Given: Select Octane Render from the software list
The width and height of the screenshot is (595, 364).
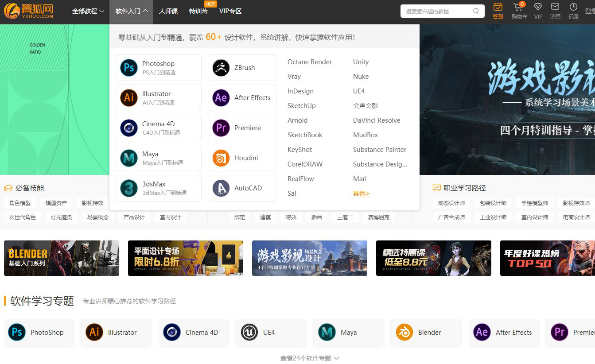Looking at the screenshot, I should pyautogui.click(x=310, y=62).
